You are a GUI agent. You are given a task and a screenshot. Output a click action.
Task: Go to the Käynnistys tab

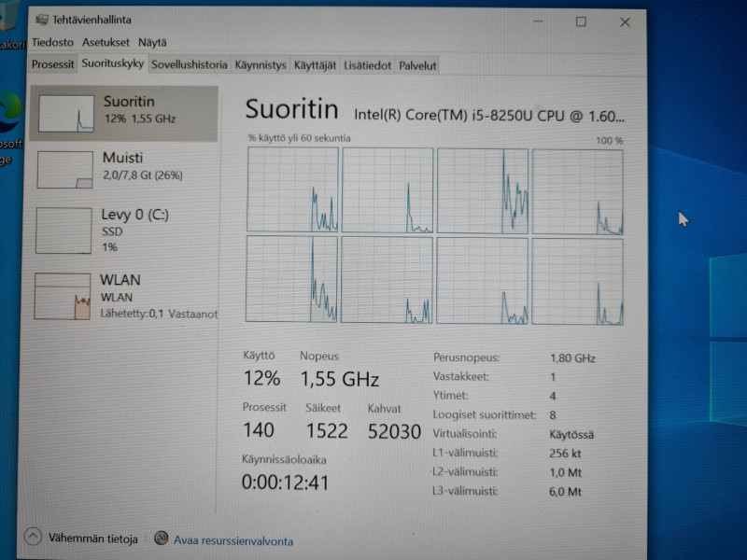(261, 65)
